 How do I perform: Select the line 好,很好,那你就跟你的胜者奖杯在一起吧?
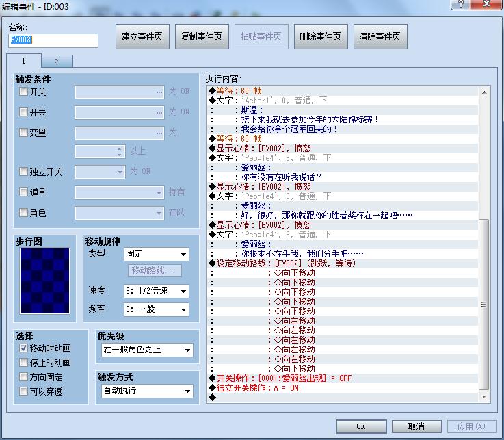343,215
